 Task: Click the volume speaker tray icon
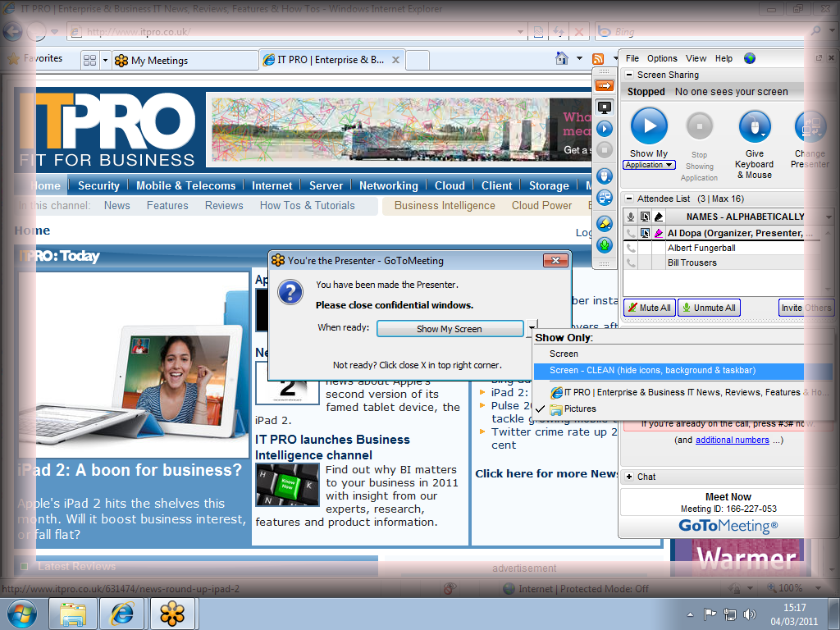750,614
